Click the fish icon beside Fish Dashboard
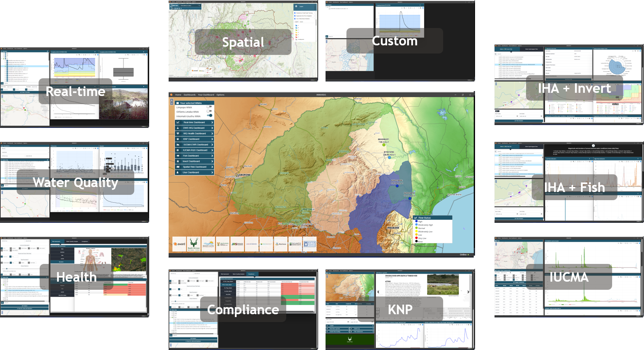644x350 pixels. click(178, 156)
